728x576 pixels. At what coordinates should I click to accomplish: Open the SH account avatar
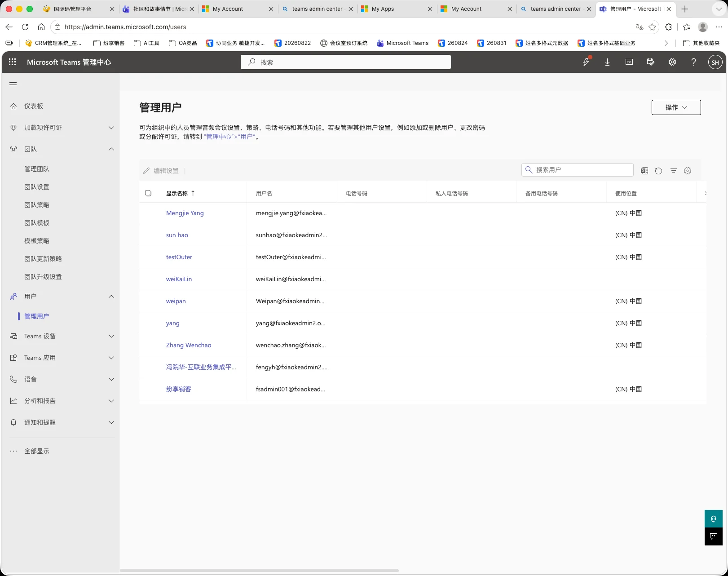(x=715, y=62)
